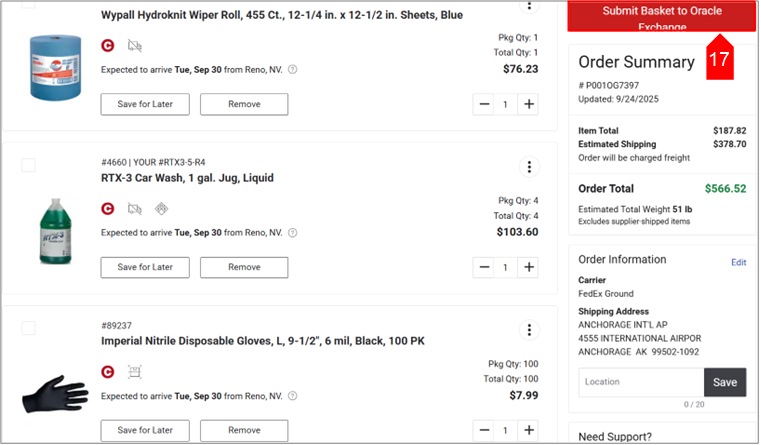Submit Basket to Oracle Exchange
The image size is (761, 445).
coord(661,16)
